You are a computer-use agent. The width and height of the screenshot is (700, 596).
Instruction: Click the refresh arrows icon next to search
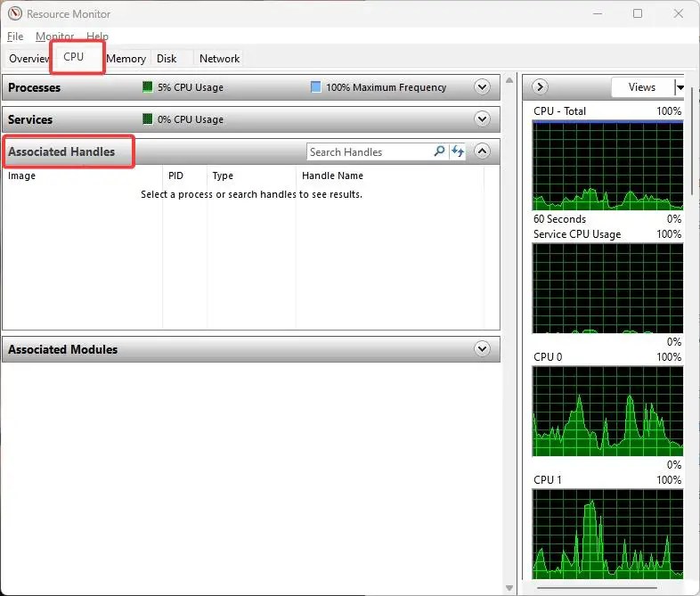tap(458, 151)
